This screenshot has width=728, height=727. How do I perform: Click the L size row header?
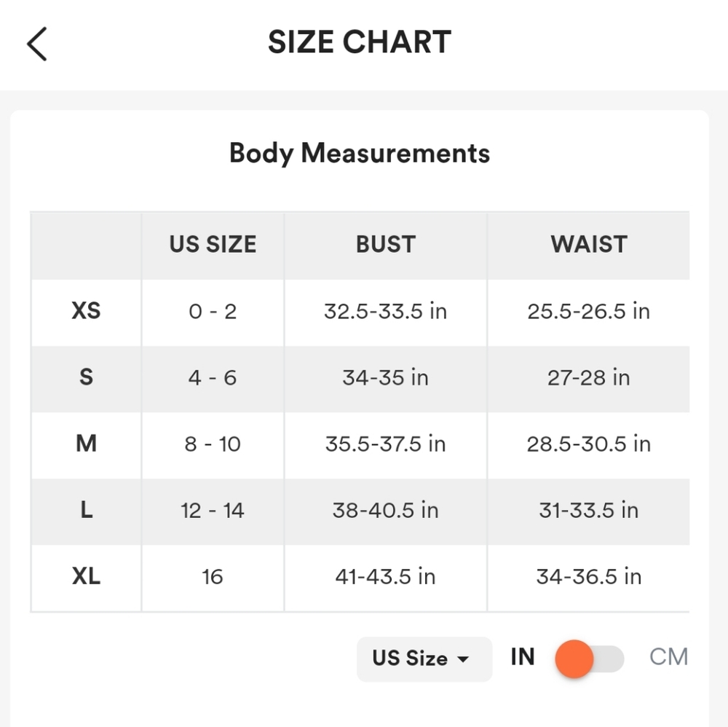(x=86, y=511)
